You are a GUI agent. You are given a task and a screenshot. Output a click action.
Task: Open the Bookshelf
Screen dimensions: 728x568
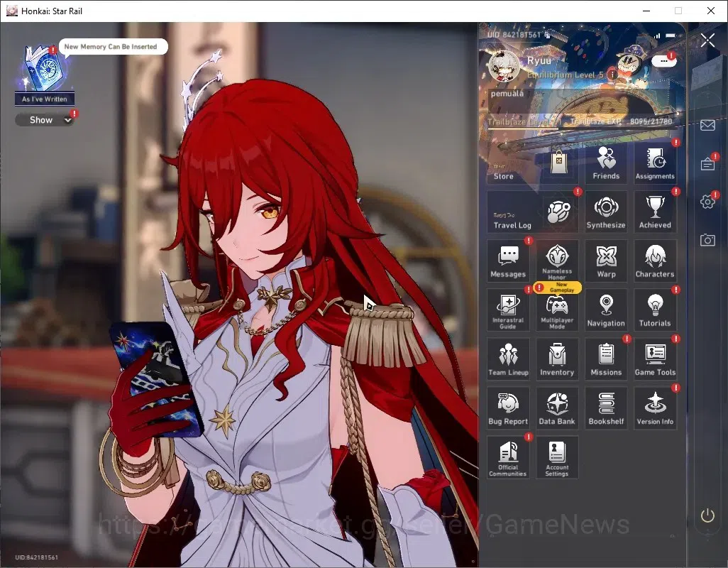[x=606, y=408]
